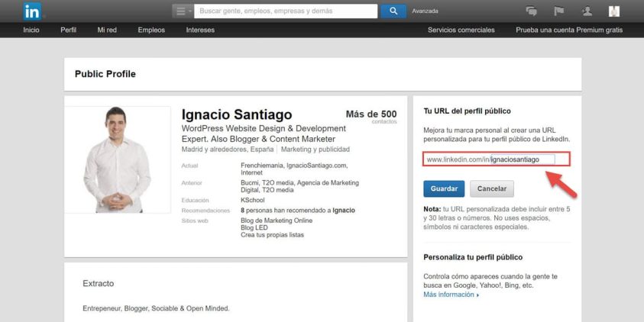Open the notifications flag icon
The width and height of the screenshot is (644, 322).
[x=559, y=11]
